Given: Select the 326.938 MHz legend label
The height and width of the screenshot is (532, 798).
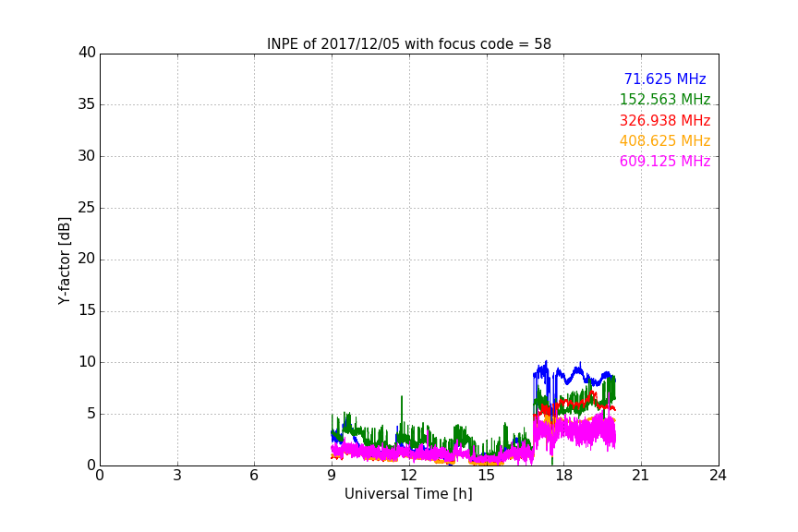Looking at the screenshot, I should coord(665,121).
